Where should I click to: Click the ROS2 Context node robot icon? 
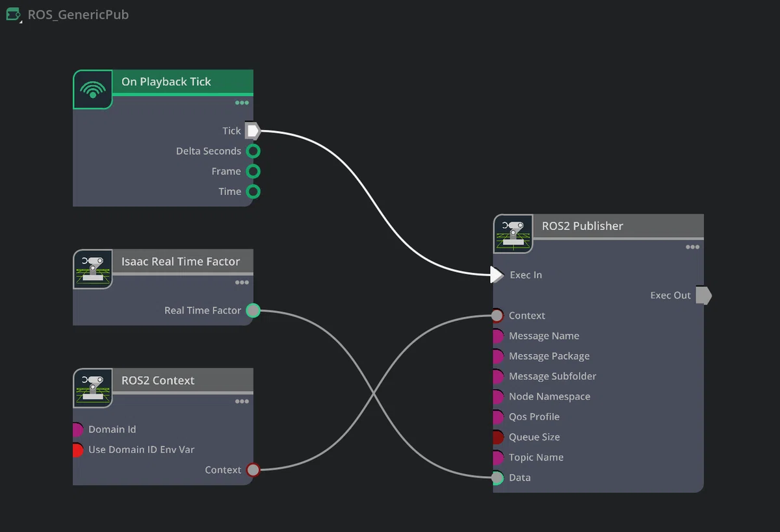click(x=93, y=388)
